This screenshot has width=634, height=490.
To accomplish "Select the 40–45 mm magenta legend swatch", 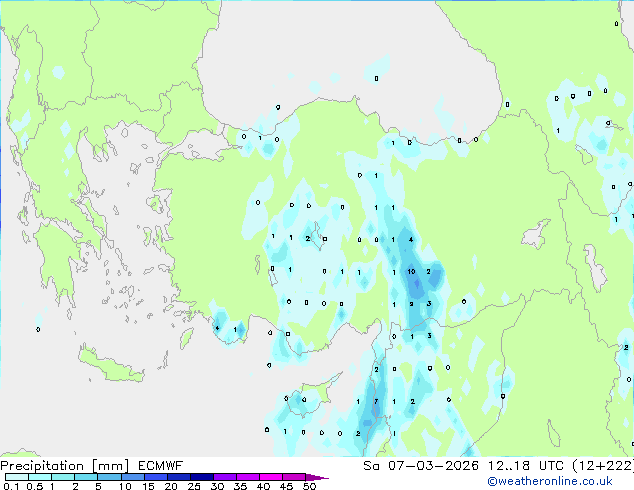I will coord(271,477).
